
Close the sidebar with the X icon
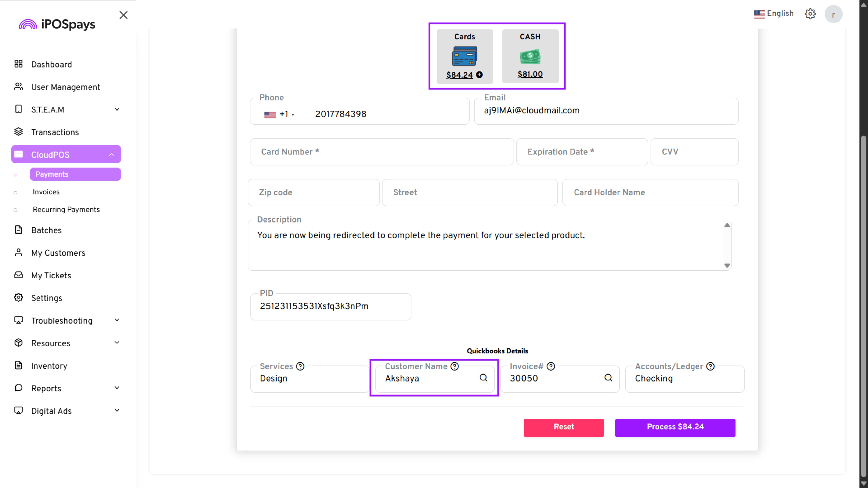123,15
